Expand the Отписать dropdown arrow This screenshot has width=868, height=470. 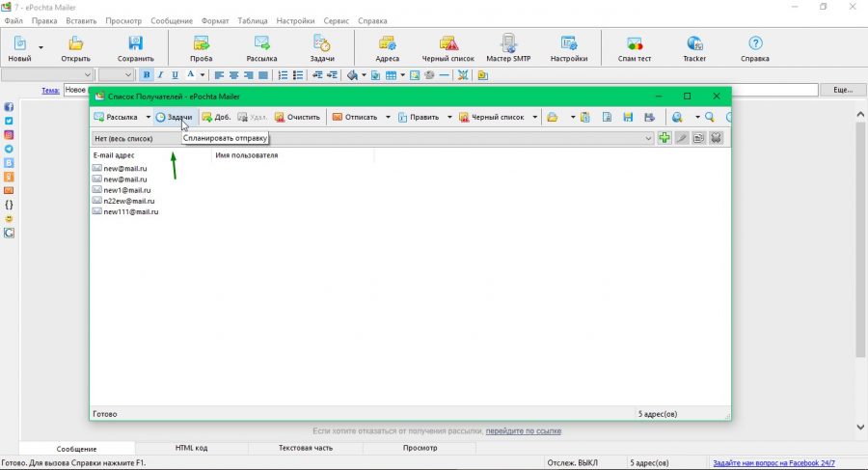point(388,117)
